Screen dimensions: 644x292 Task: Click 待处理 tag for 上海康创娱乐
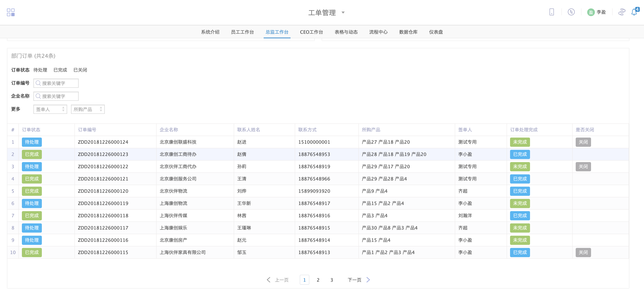(32, 228)
